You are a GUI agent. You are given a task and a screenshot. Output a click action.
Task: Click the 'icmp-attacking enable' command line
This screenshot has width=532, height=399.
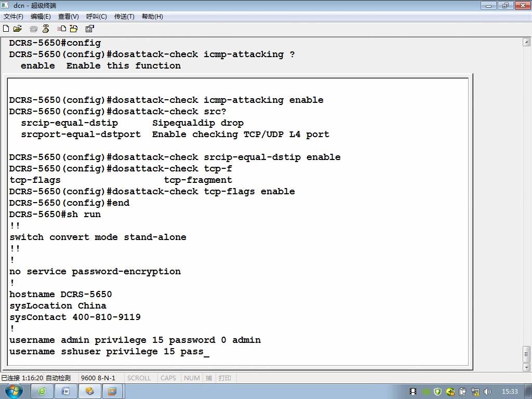pyautogui.click(x=166, y=100)
